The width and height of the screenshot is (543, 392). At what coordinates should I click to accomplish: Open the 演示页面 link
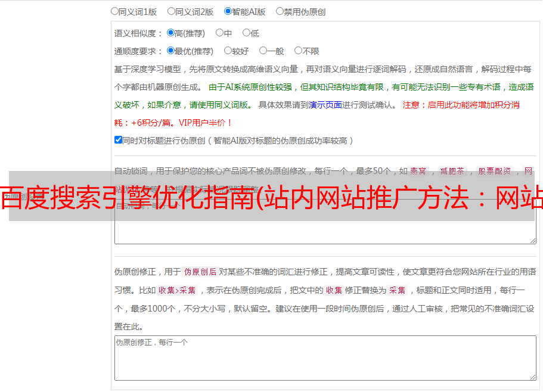point(325,105)
